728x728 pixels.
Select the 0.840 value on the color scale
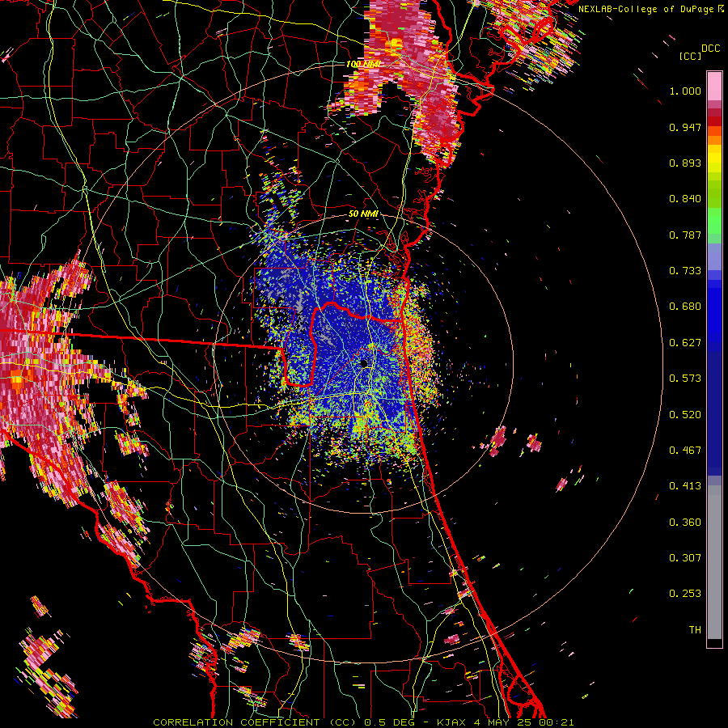[x=685, y=199]
